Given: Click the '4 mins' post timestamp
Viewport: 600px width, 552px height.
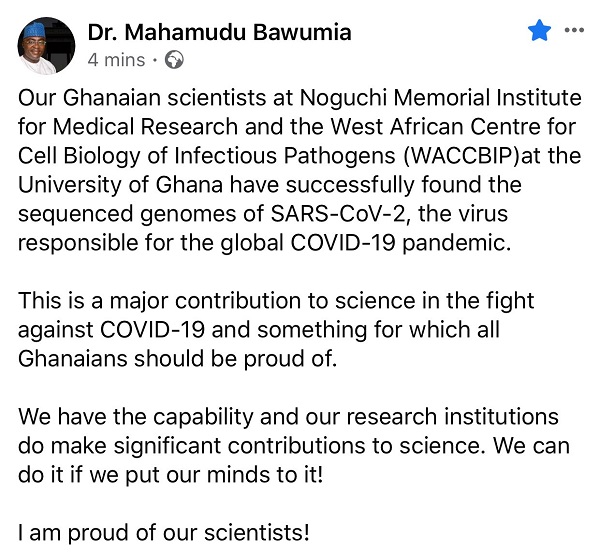Looking at the screenshot, I should click(116, 60).
